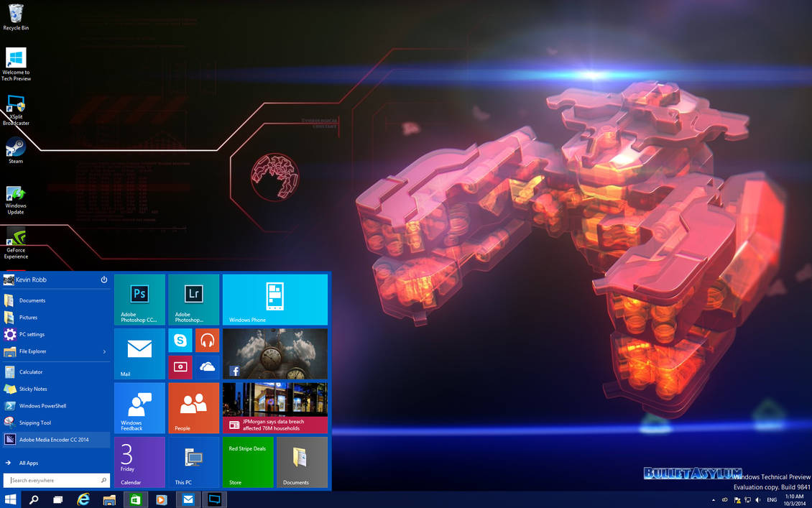Open This PC from the Start menu tiles
812x508 pixels.
193,461
